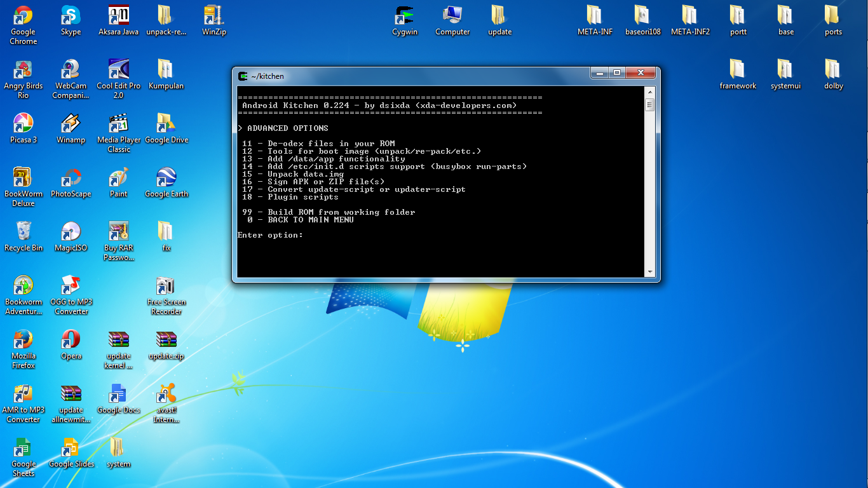Screen dimensions: 868x488
Task: Click '0 - BACK TO MAIN MENU' text
Action: (x=301, y=220)
